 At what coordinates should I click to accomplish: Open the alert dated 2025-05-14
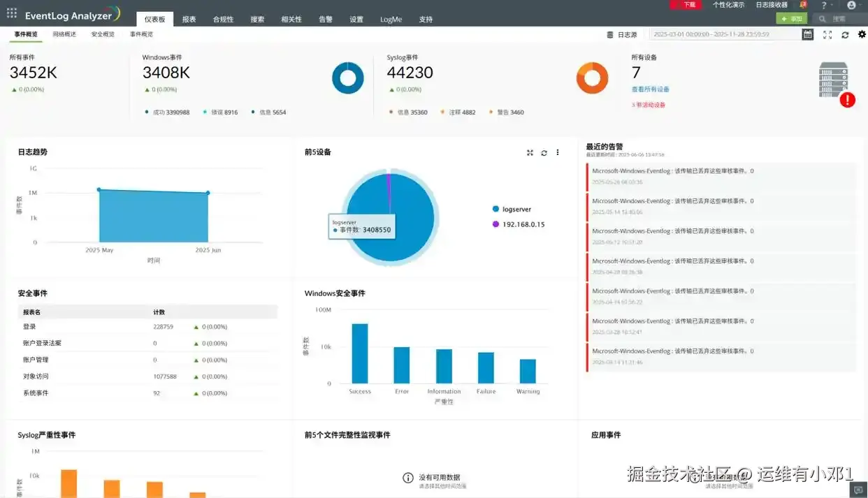(721, 206)
